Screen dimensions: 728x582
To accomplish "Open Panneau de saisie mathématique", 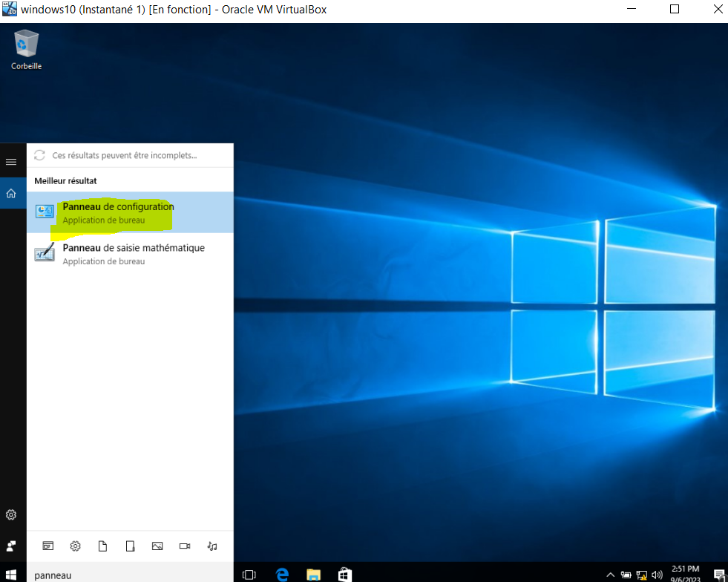I will pos(134,248).
